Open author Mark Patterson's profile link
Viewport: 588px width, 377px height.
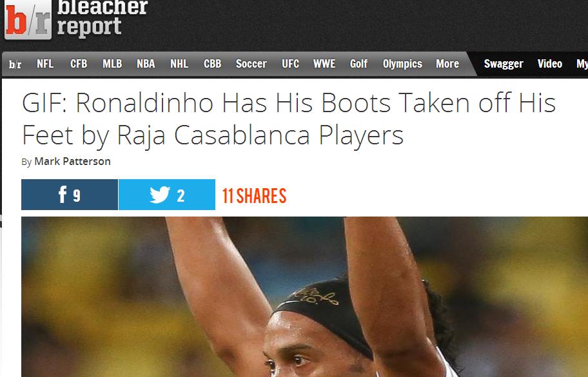click(72, 162)
